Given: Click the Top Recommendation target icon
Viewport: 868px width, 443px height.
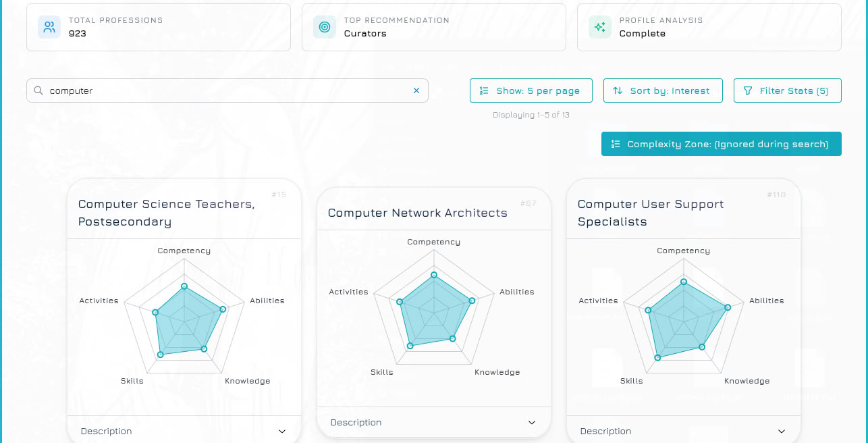Looking at the screenshot, I should coord(325,27).
